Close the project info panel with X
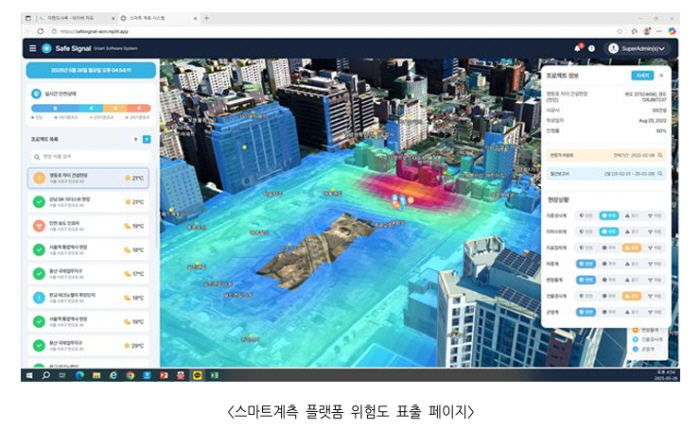Viewport: 700px width, 446px height. (x=661, y=75)
